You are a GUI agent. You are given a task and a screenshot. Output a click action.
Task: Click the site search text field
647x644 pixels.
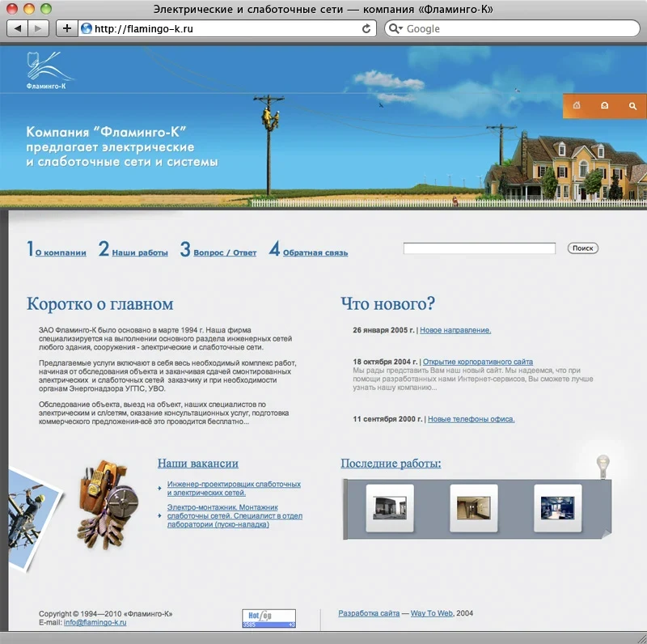tap(479, 248)
